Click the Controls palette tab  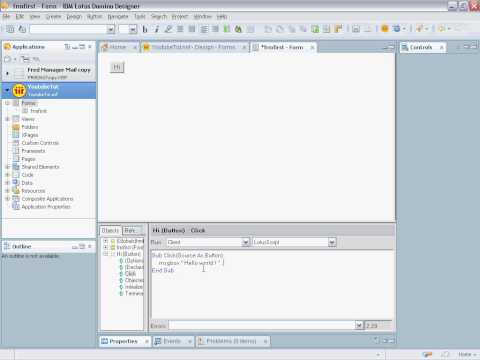421,47
